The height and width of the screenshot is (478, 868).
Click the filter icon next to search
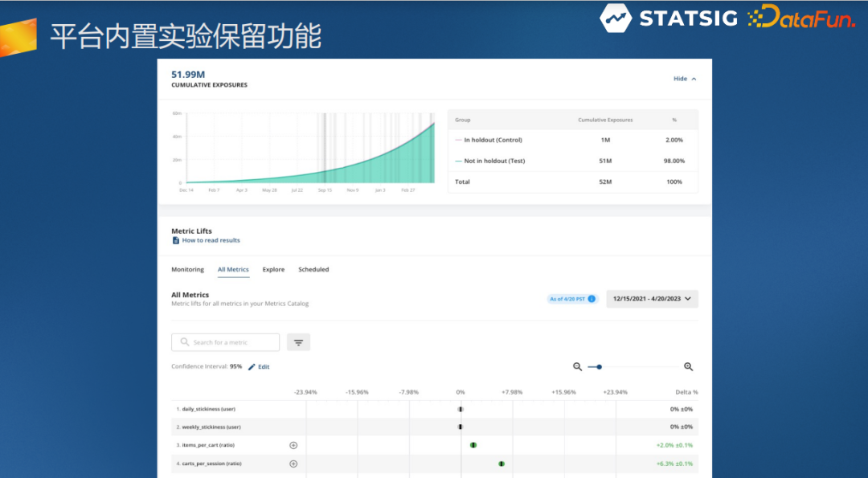coord(298,342)
